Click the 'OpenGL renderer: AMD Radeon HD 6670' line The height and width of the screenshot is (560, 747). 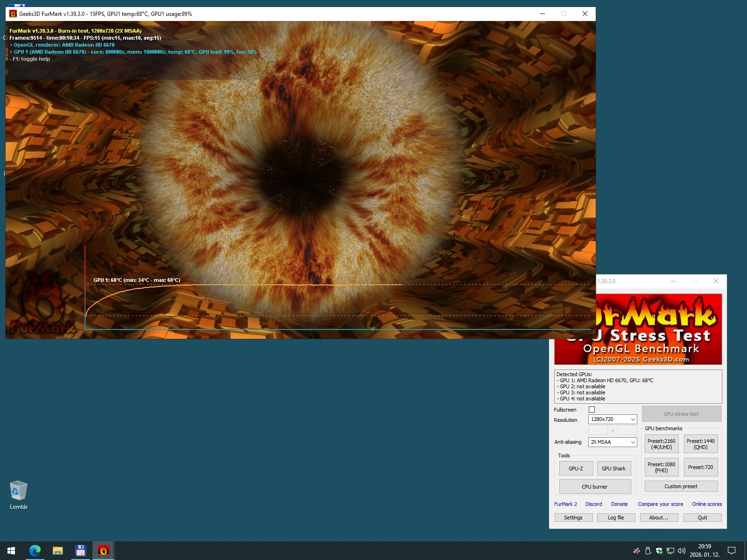tap(62, 45)
